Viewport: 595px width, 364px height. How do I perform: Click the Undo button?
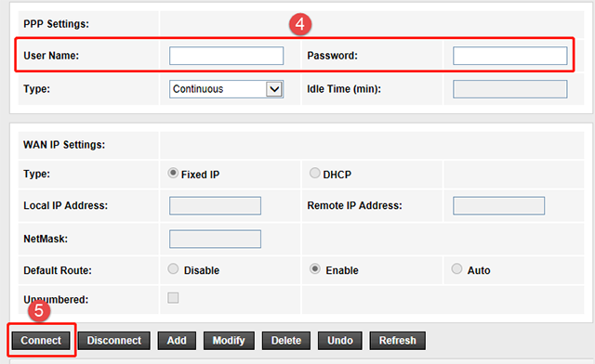coord(340,341)
